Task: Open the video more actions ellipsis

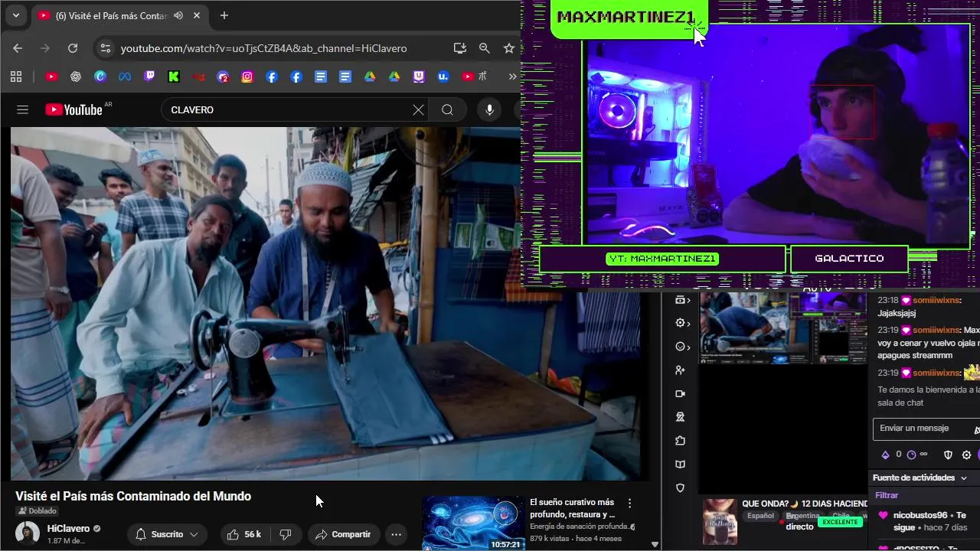Action: pos(396,534)
